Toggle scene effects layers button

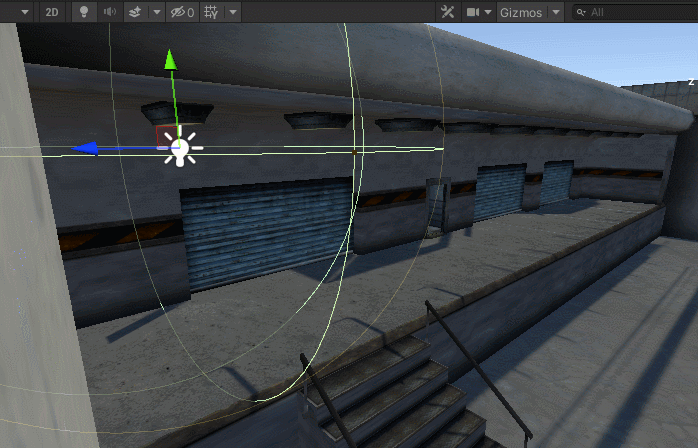[135, 12]
